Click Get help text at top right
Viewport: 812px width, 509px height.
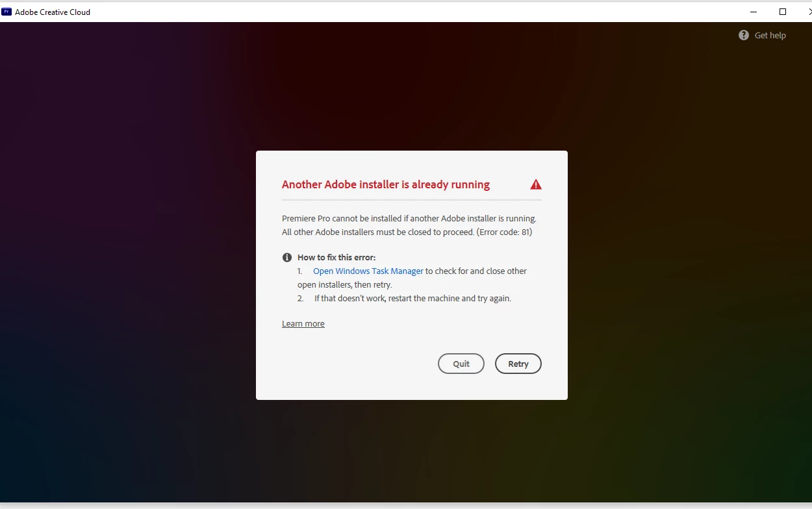pos(770,35)
